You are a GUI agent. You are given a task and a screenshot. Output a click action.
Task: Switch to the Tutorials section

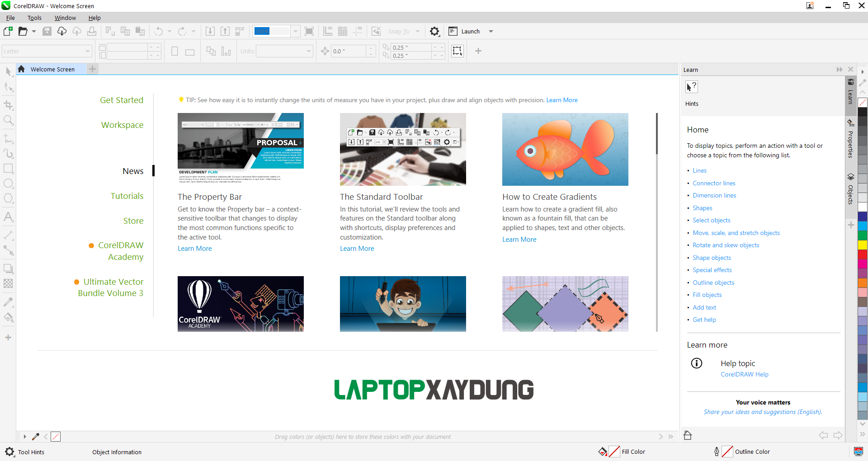127,196
